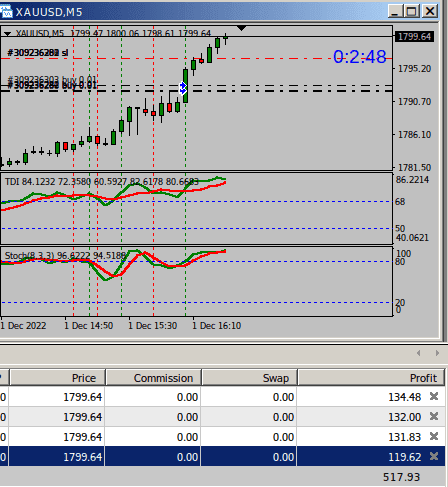Click price scale value 1786.10

tap(414, 135)
